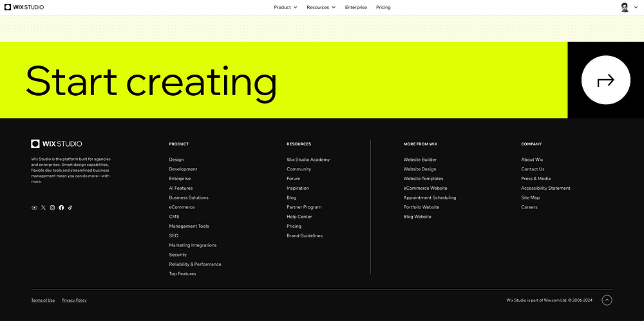Open the About Wix link
644x321 pixels.
[x=532, y=160]
